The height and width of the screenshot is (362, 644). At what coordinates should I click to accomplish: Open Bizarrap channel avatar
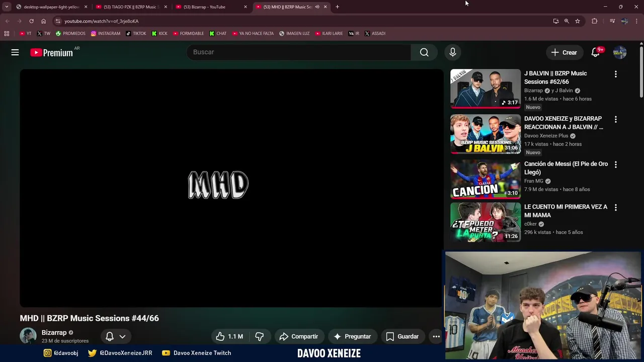coord(28,336)
